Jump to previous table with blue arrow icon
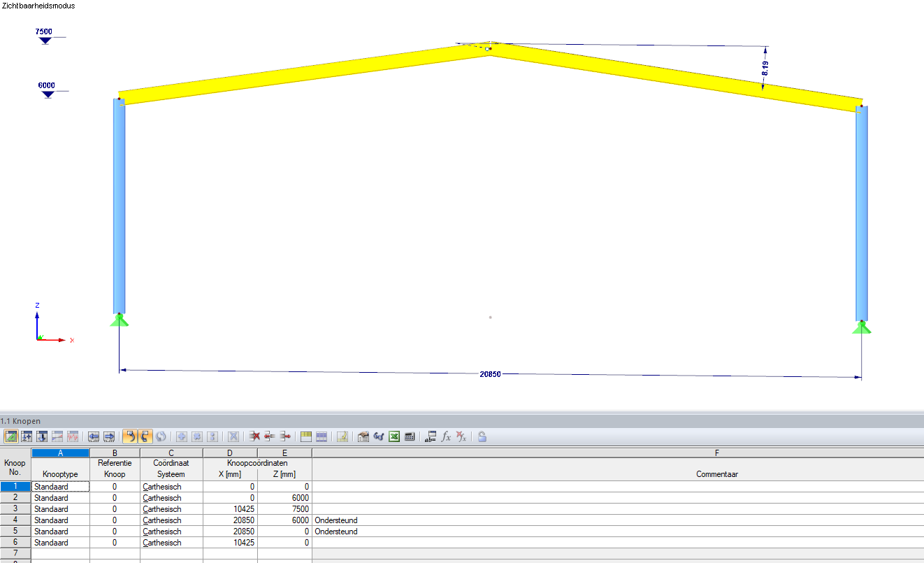924x563 pixels. 93,436
